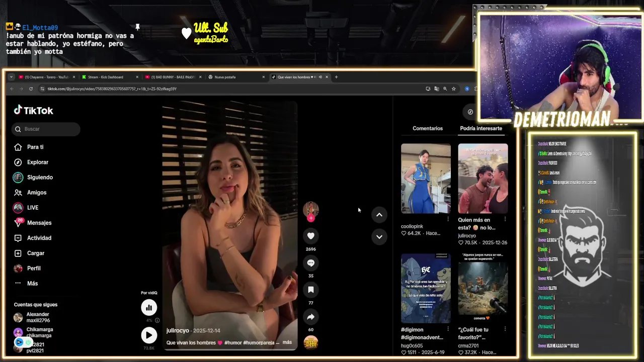Switch to the Podría interesarte tab
Viewport: 644px width, 362px height.
point(481,128)
